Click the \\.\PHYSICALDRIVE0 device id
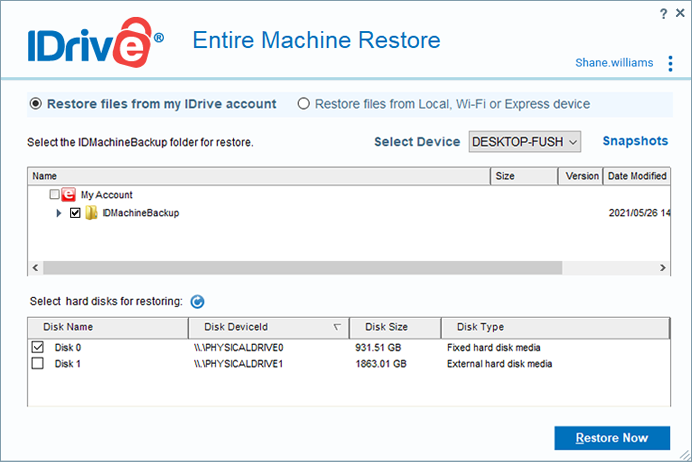The image size is (692, 462). pyautogui.click(x=238, y=348)
